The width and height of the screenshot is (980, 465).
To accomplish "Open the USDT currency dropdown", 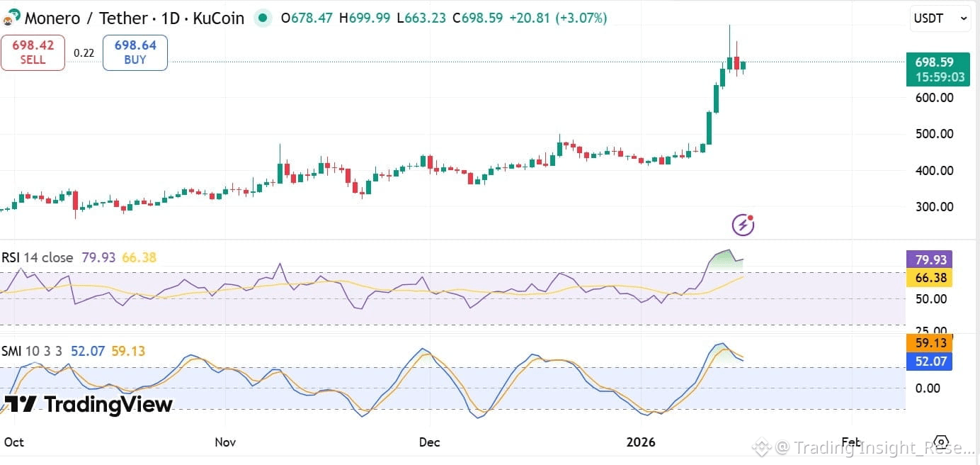I will pyautogui.click(x=940, y=19).
